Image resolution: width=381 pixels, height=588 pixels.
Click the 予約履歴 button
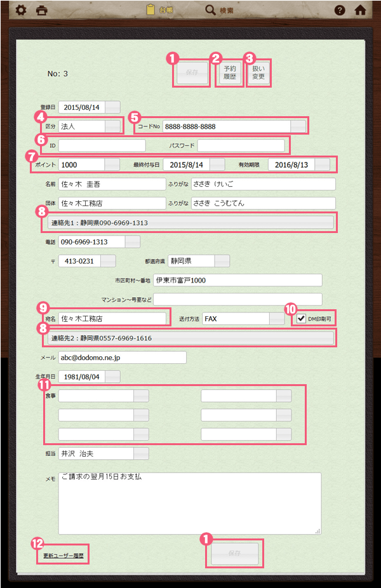point(229,73)
